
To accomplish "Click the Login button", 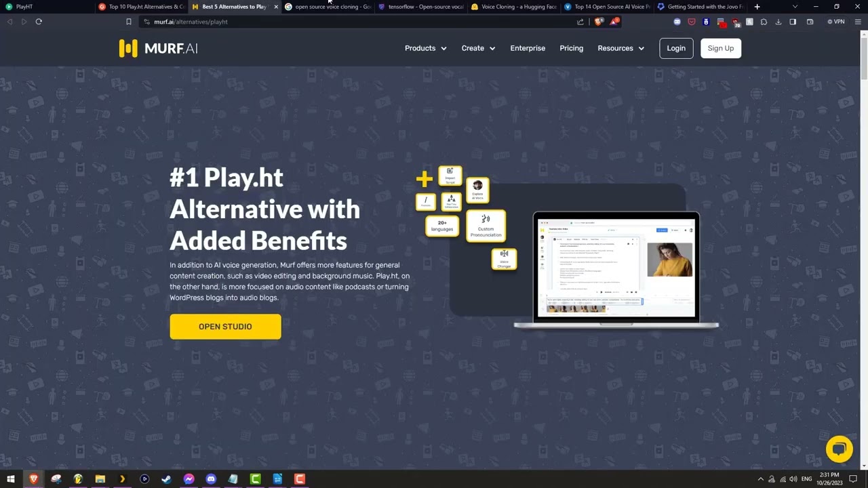I will (x=676, y=48).
